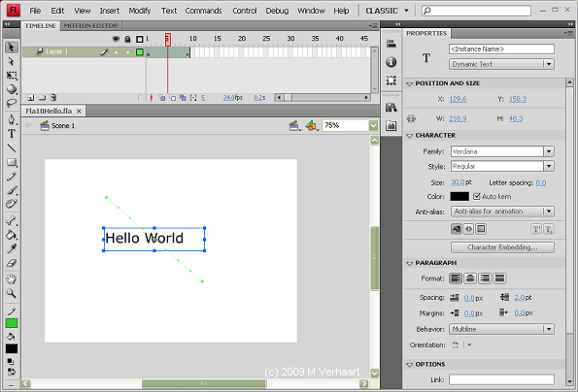Select the Free Transform tool
578x392 pixels.
[x=12, y=76]
